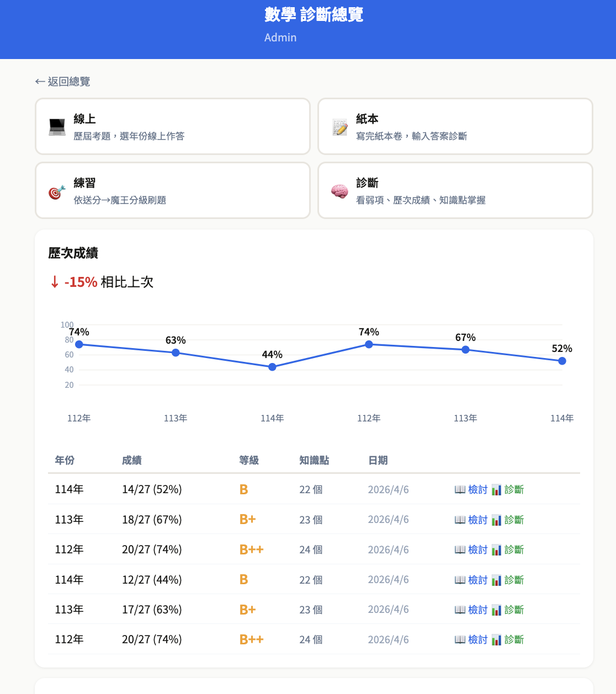Select the dart icon beside 練習
616x694 pixels.
(56, 190)
